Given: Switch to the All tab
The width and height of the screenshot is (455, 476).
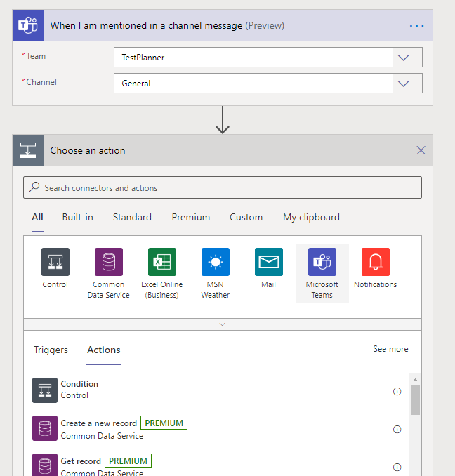Looking at the screenshot, I should 37,218.
